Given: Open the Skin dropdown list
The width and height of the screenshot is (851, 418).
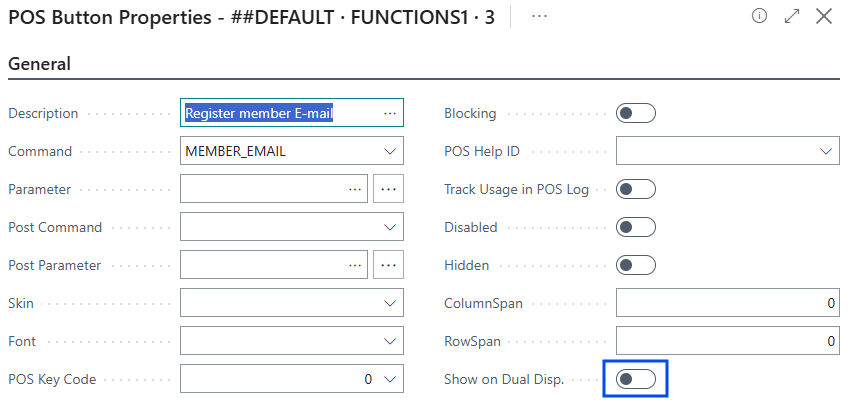Looking at the screenshot, I should point(389,303).
